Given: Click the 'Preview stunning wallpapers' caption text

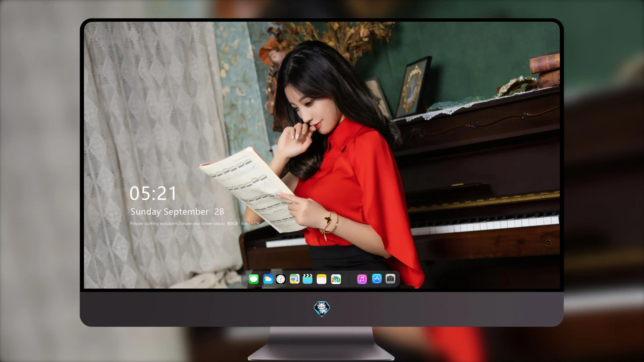Looking at the screenshot, I should [195, 223].
